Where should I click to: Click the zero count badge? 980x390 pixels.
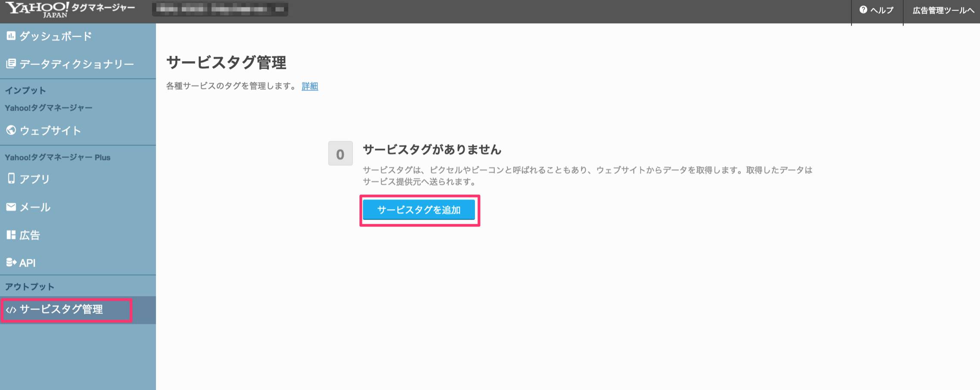click(x=340, y=154)
